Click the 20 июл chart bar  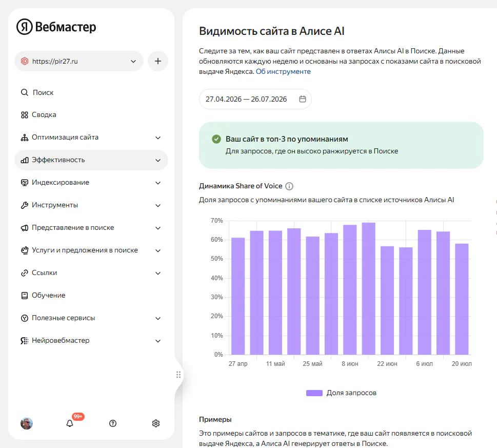(462, 299)
